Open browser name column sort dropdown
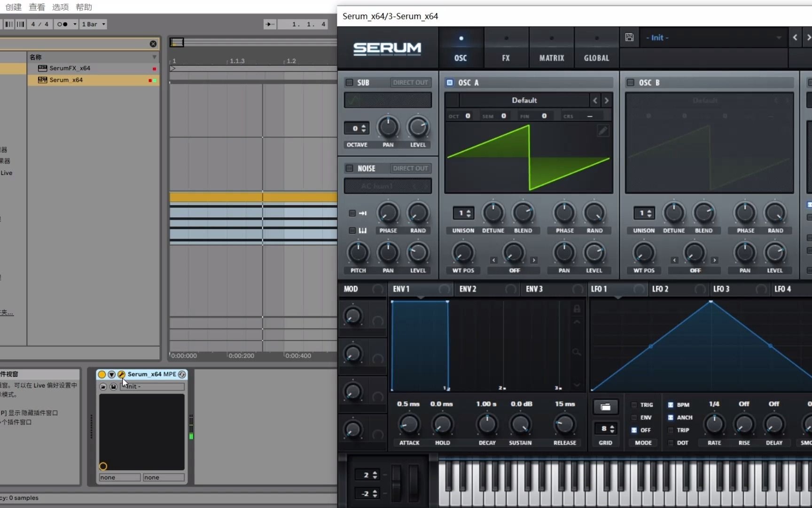The width and height of the screenshot is (812, 508). (154, 57)
